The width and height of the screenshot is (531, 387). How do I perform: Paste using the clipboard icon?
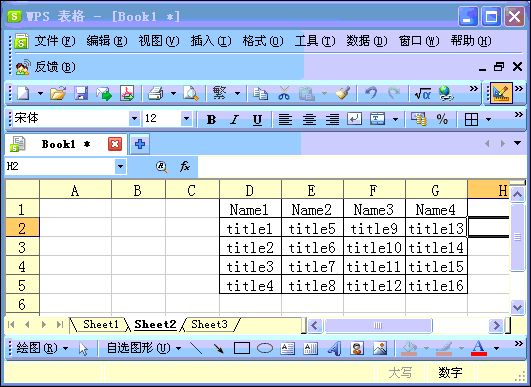tap(307, 93)
